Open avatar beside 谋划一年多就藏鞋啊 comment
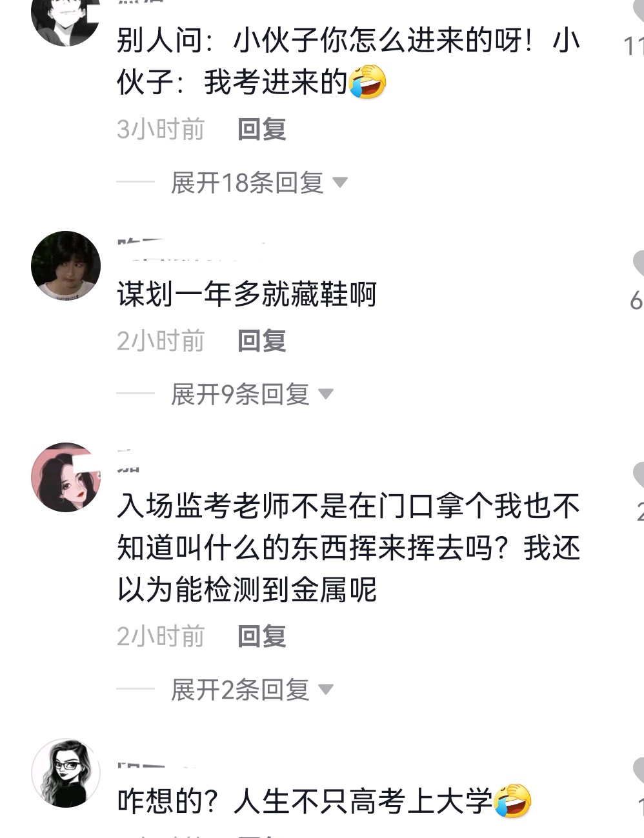644x838 pixels. pos(66,265)
